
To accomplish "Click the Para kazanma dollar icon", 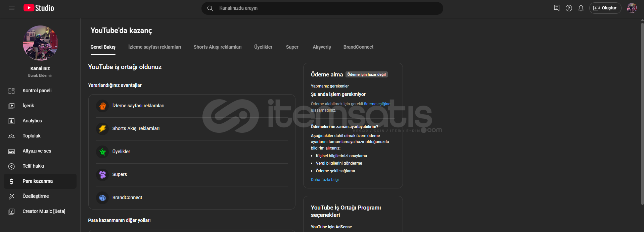I will click(x=11, y=181).
